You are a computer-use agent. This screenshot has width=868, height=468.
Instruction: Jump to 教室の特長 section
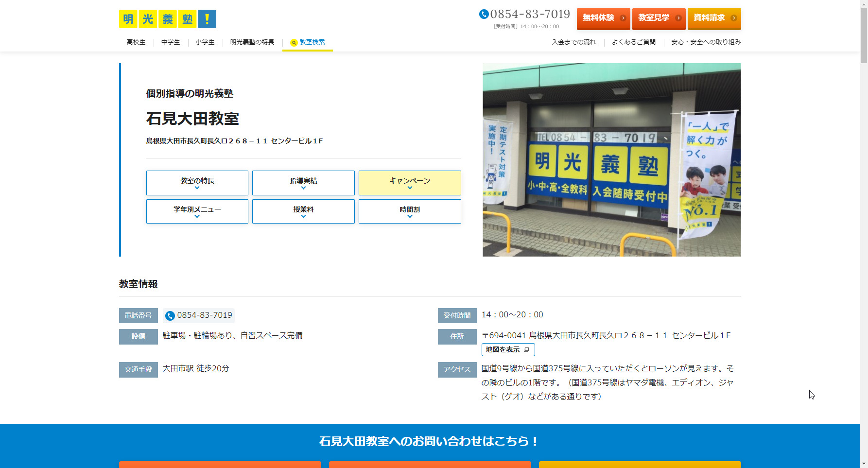pos(197,183)
